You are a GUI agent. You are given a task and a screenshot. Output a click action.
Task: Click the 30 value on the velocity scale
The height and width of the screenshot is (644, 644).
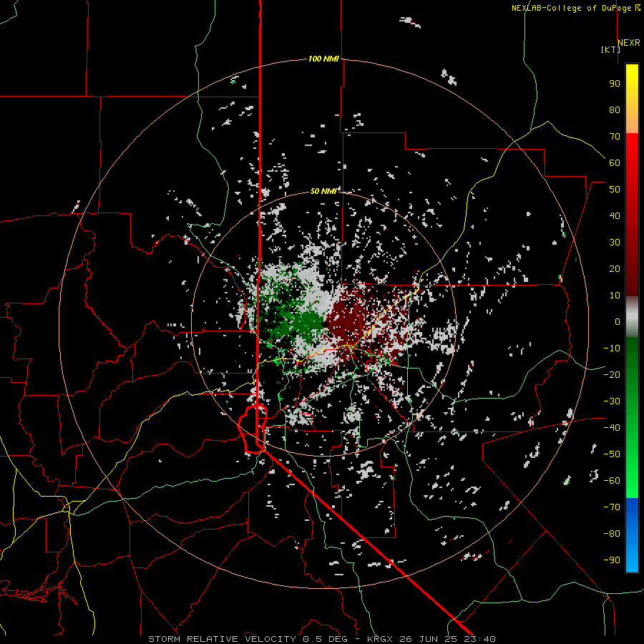615,243
